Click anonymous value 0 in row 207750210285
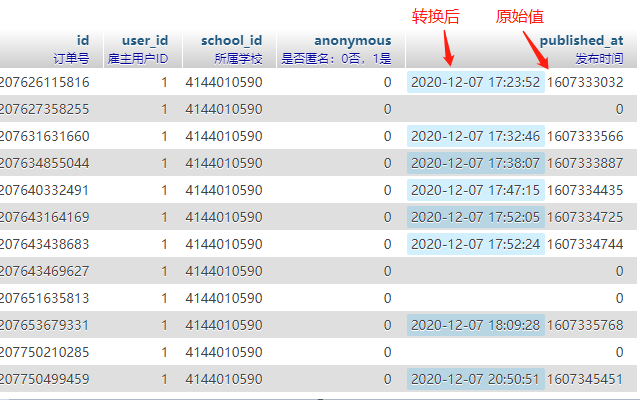Screen dimensions: 640x400 pyautogui.click(x=387, y=352)
